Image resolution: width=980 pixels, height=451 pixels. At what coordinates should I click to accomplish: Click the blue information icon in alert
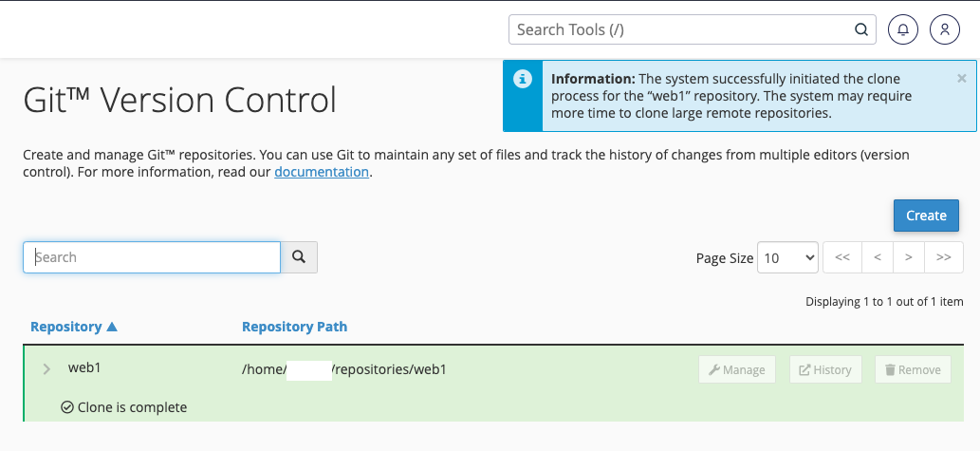click(x=522, y=79)
